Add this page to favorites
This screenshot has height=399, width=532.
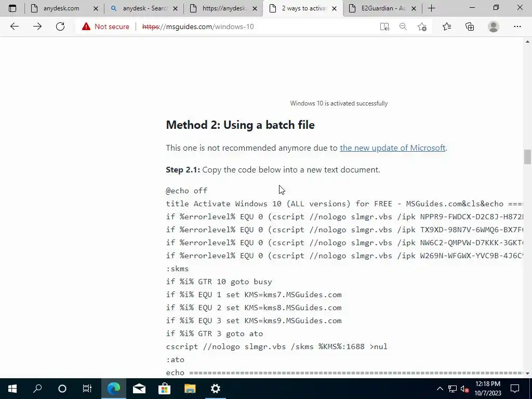[422, 26]
